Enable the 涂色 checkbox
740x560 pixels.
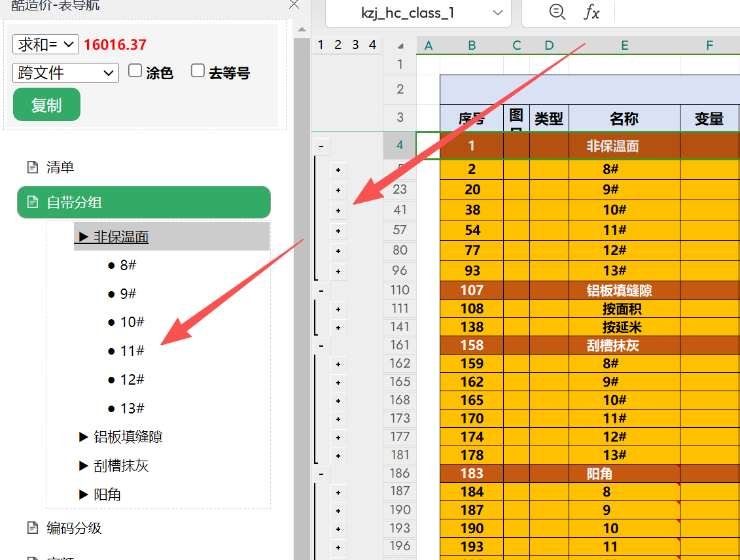click(135, 71)
